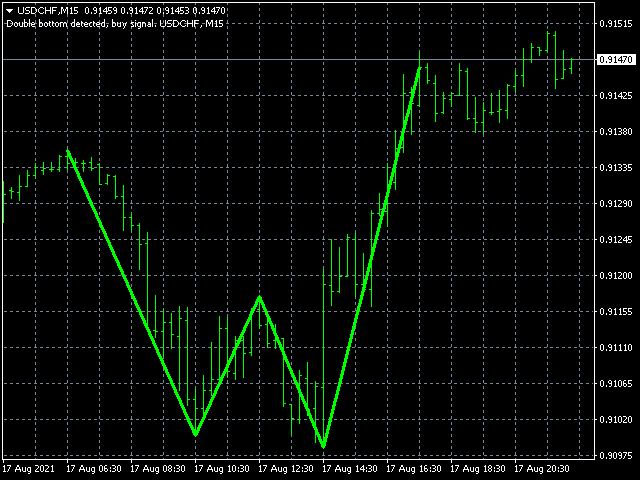Click the '17 Aug 12:30' time axis label
Viewport: 640px width, 480px height.
[x=286, y=469]
